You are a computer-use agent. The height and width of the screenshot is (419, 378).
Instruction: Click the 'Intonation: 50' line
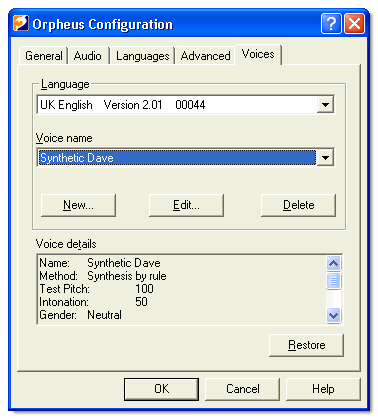click(93, 302)
